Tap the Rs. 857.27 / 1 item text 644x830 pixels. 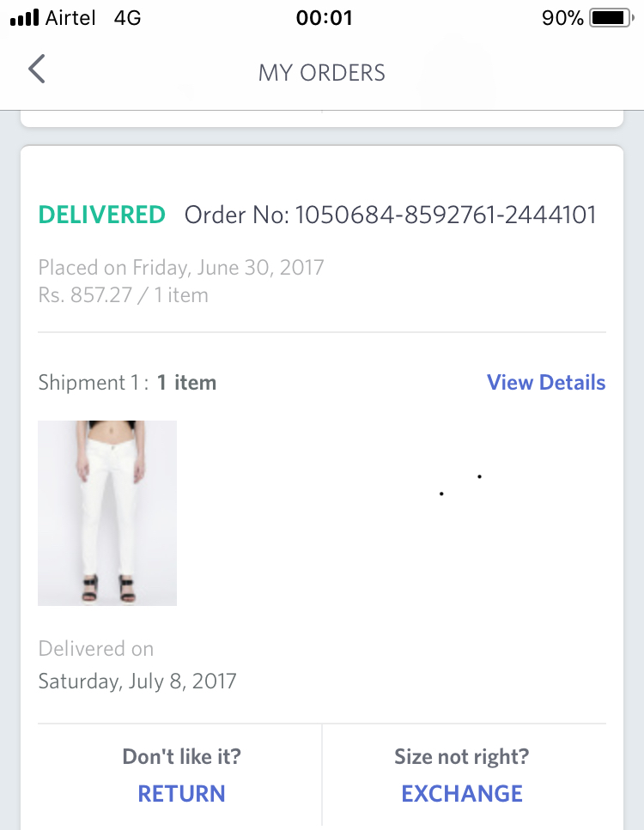(x=124, y=295)
